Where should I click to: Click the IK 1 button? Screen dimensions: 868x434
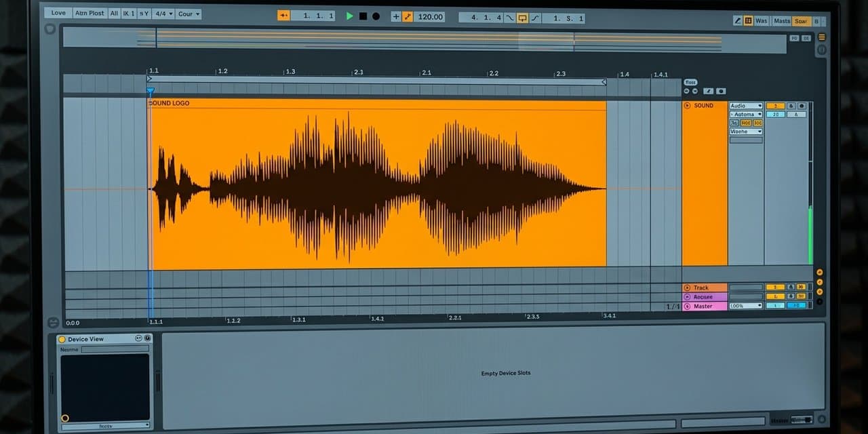pos(129,13)
